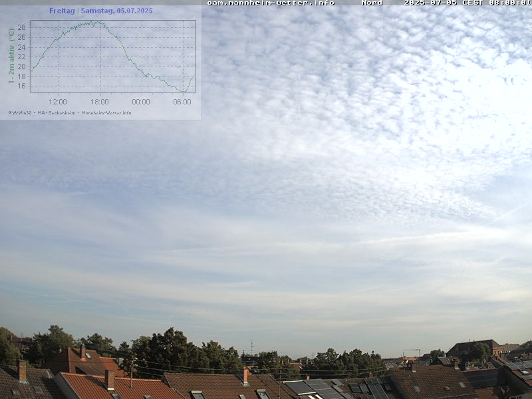
Task: Click the temperature curve peak near 18:00
Action: (x=96, y=22)
